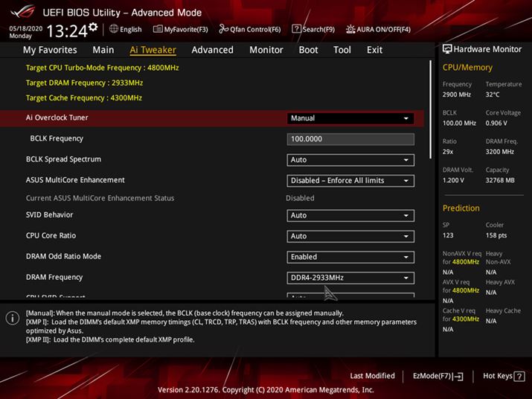532x399 pixels.
Task: Click the clock time 13:24
Action: click(67, 31)
